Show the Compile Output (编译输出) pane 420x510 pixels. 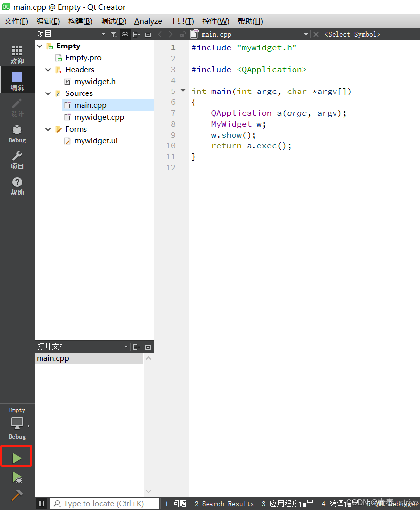coord(340,504)
